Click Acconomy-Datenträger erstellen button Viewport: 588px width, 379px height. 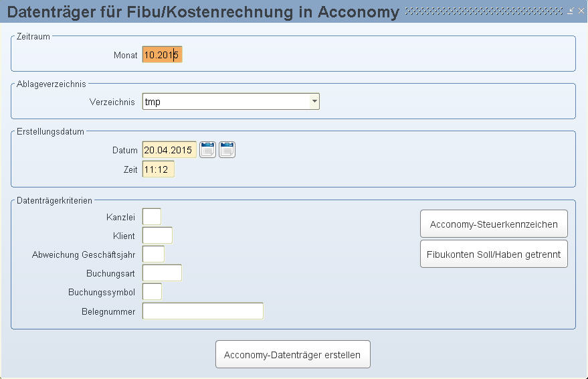293,354
